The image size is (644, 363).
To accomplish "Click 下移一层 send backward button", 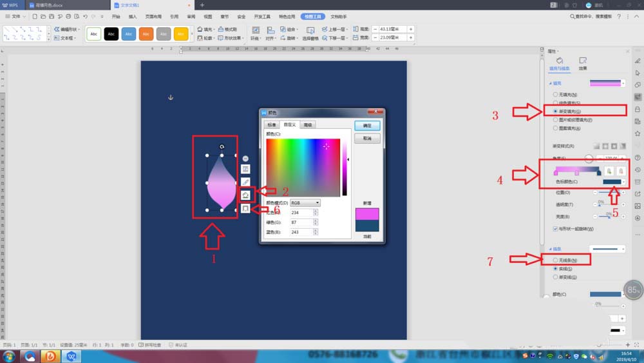I will (334, 38).
